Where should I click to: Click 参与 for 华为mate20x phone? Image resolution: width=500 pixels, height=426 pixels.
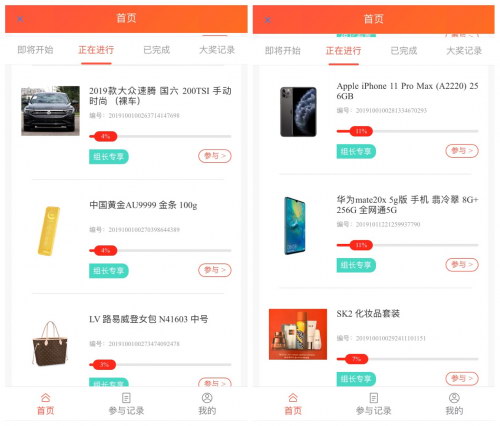pyautogui.click(x=462, y=265)
